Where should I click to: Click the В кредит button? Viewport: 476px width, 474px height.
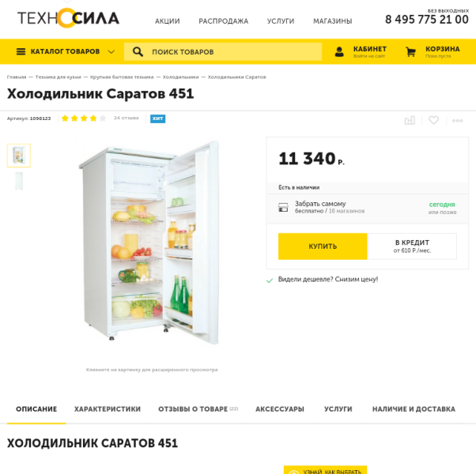(x=412, y=246)
